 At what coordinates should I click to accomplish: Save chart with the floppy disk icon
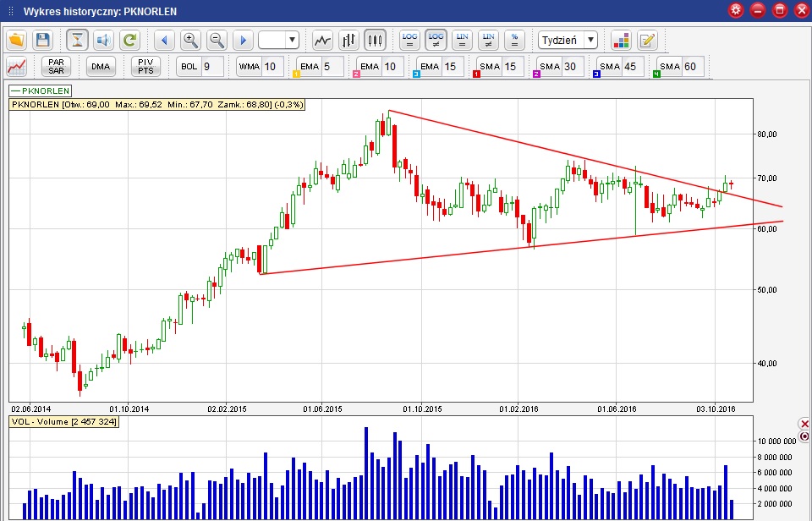click(x=43, y=40)
